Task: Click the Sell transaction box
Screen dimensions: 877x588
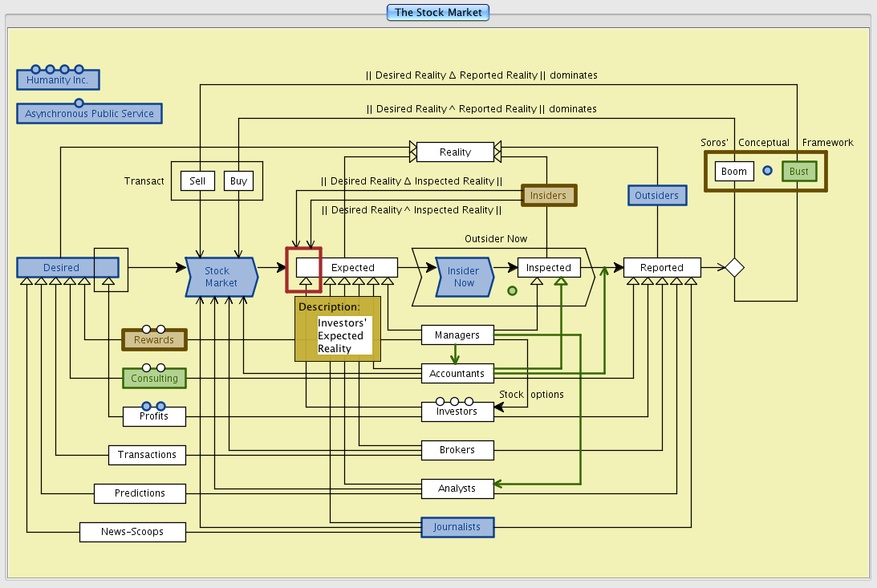Action: click(197, 180)
